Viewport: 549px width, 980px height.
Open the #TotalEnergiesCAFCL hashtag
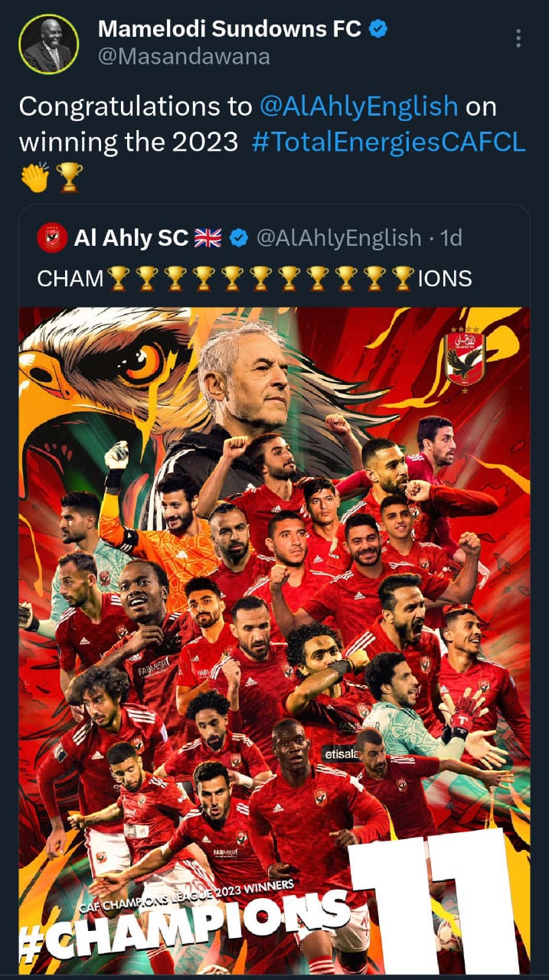point(389,142)
